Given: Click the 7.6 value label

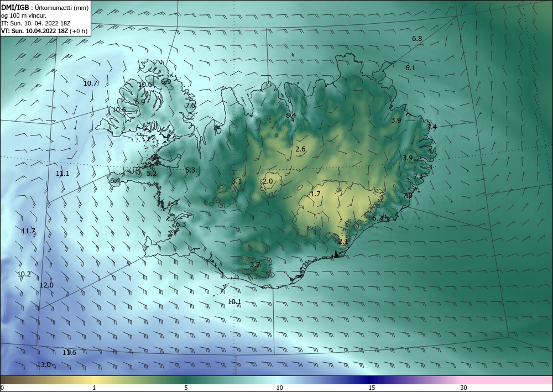Looking at the screenshot, I should coord(190,105).
